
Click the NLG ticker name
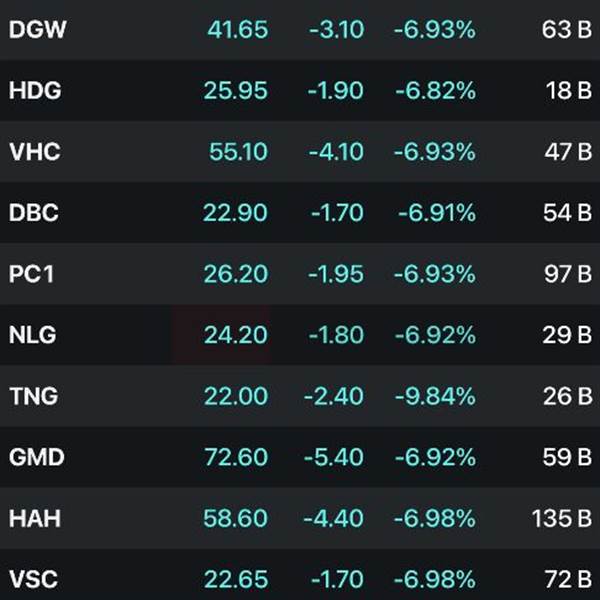coord(33,335)
